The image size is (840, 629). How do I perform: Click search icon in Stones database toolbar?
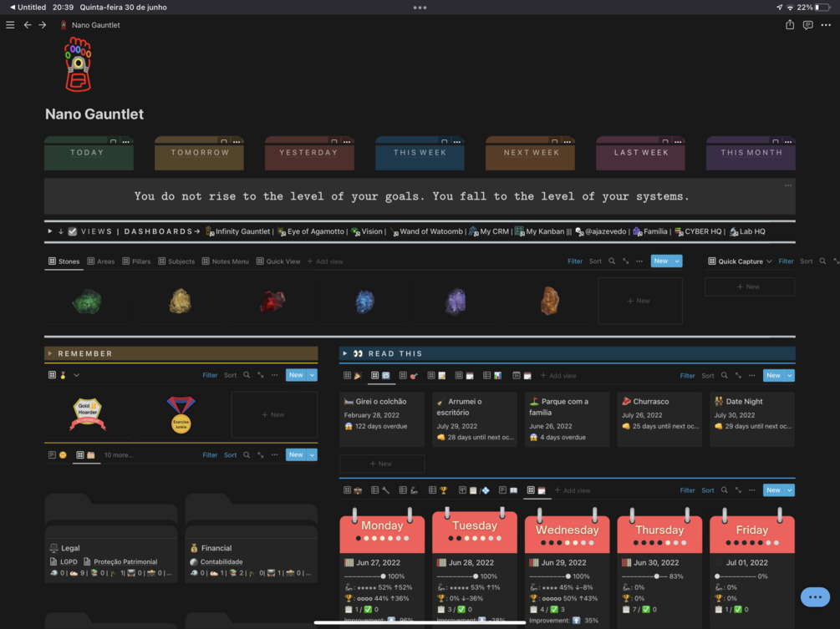click(612, 261)
